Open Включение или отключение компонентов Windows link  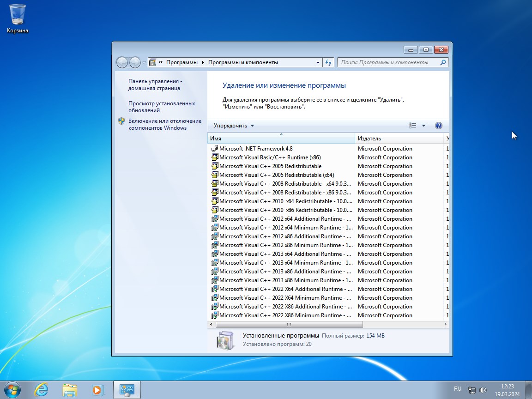pos(164,125)
